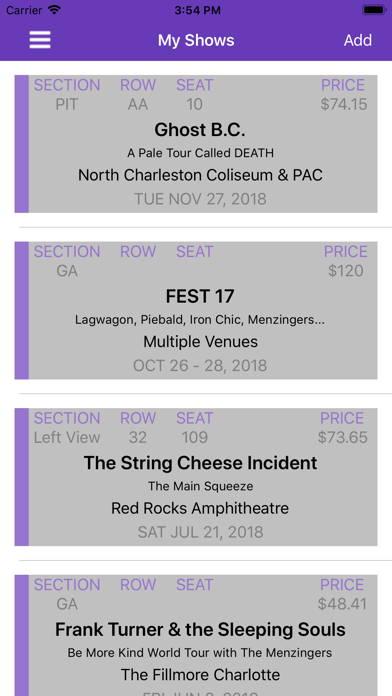Tap The Fillmore Charlotte venue

coord(200,675)
